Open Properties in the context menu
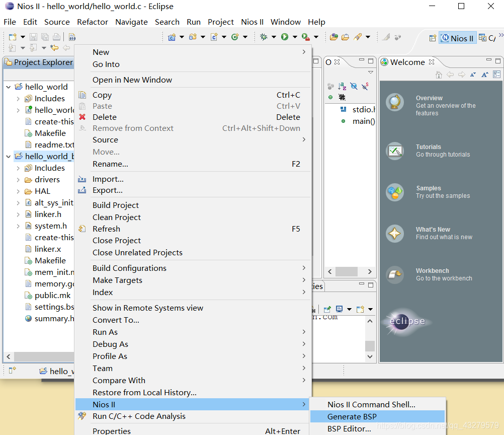 [x=193, y=431]
